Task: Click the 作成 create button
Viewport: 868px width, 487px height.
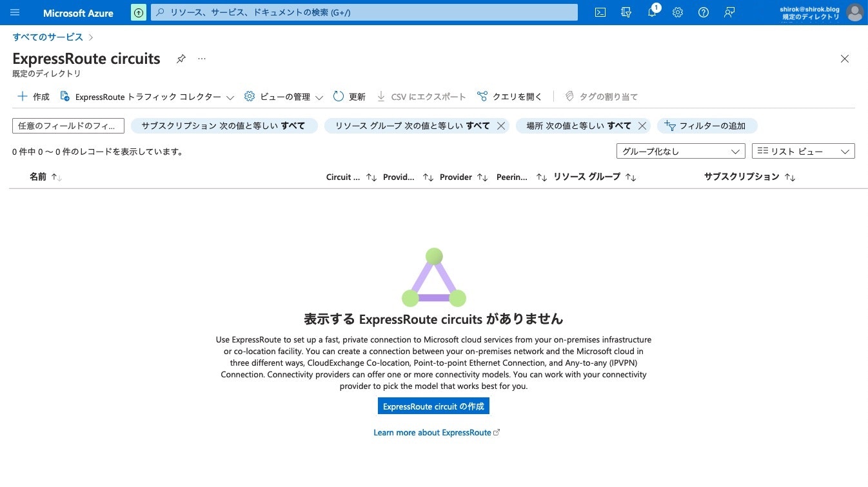Action: [x=33, y=97]
